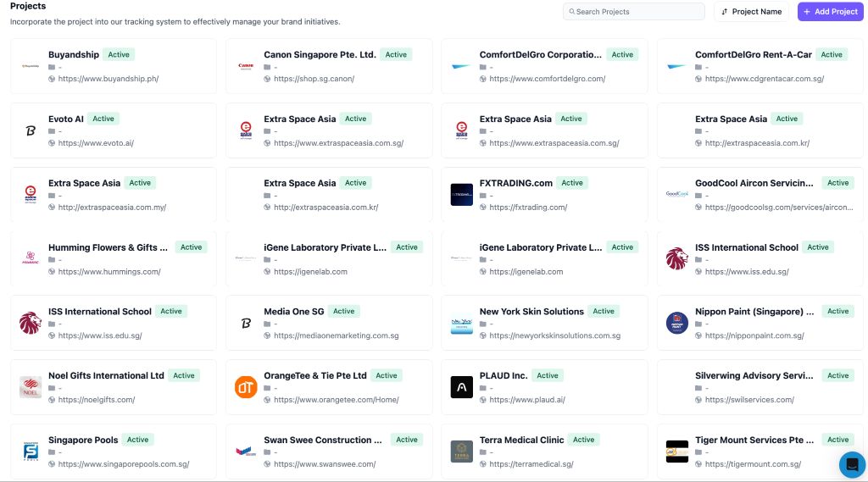The image size is (868, 482).
Task: Open the https://newyorkskinsolutions.com.sg link
Action: (x=554, y=335)
